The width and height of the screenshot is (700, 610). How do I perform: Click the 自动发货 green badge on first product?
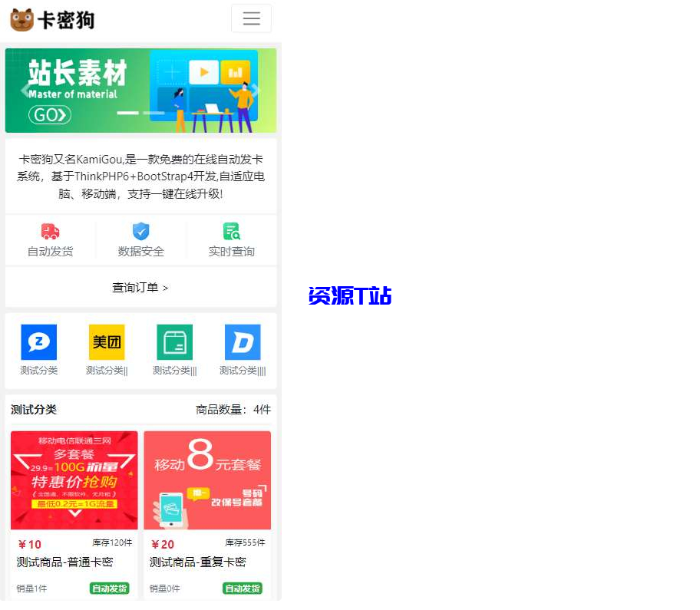[109, 588]
